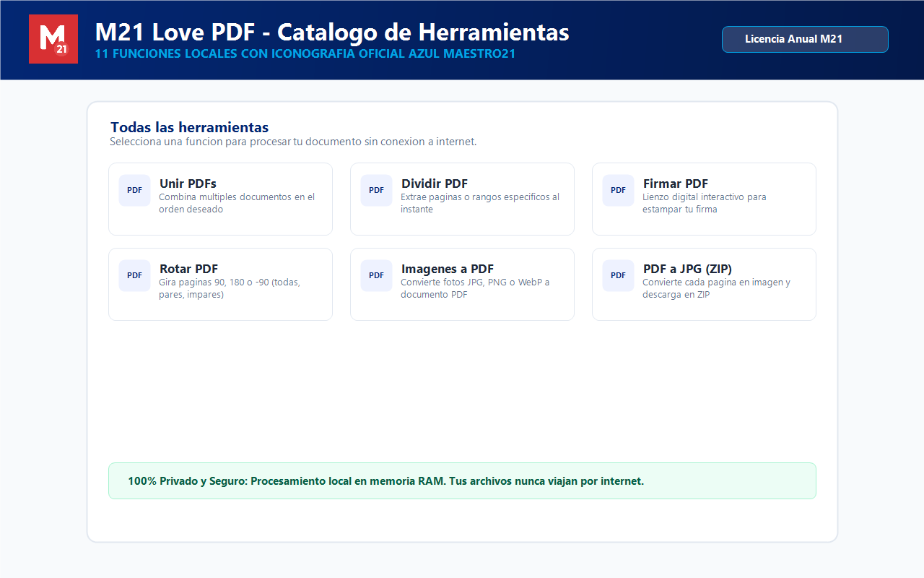Screen dimensions: 924x578
Task: Click the 'M21 Love PDF' header title
Action: pyautogui.click(x=332, y=32)
